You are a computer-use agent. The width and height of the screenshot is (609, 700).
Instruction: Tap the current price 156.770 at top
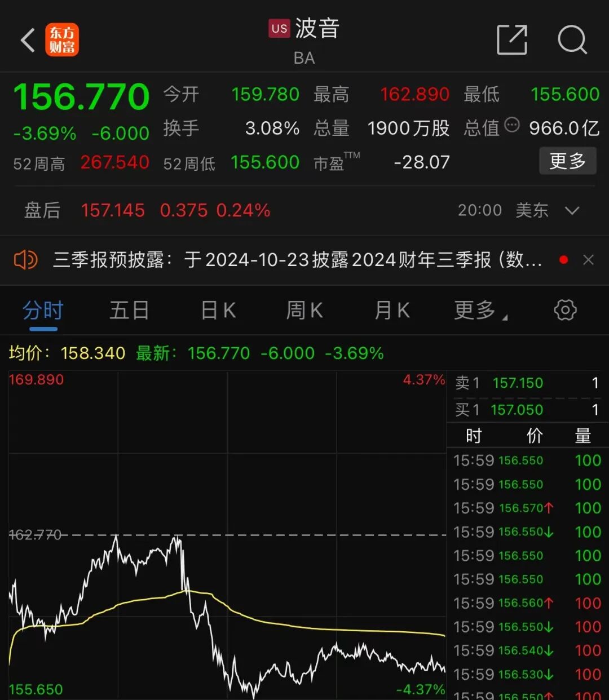82,97
